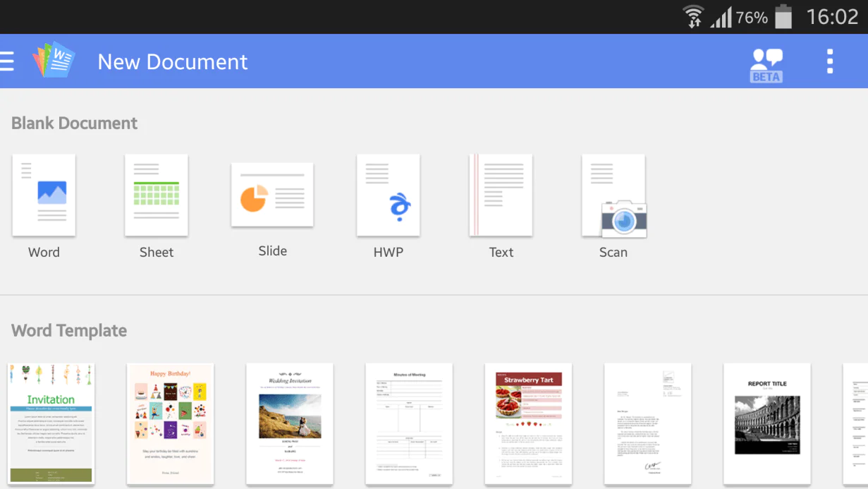Tap the Wi-Fi status icon
Screen dimensions: 868x489
coord(693,16)
